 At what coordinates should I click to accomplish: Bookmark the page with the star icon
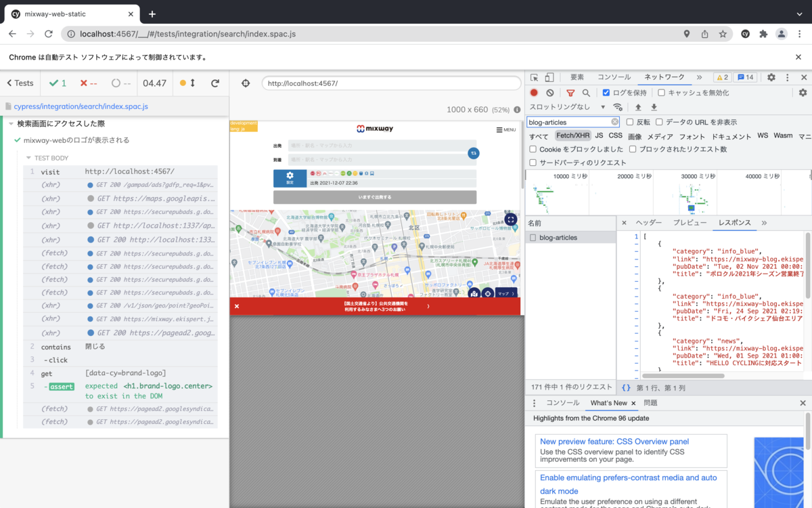723,34
